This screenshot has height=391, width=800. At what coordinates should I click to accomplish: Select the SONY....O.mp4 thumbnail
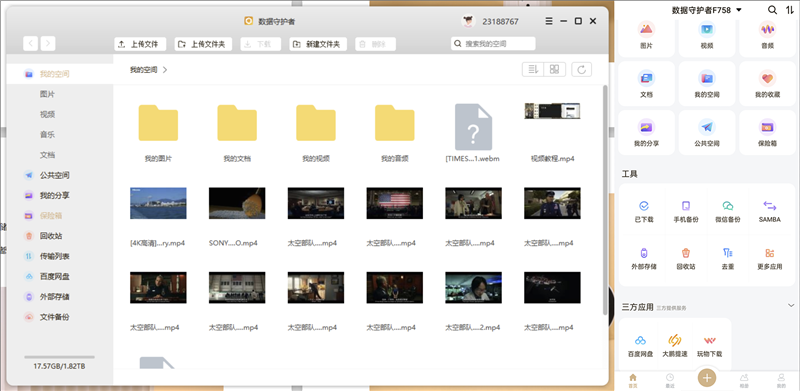[237, 203]
